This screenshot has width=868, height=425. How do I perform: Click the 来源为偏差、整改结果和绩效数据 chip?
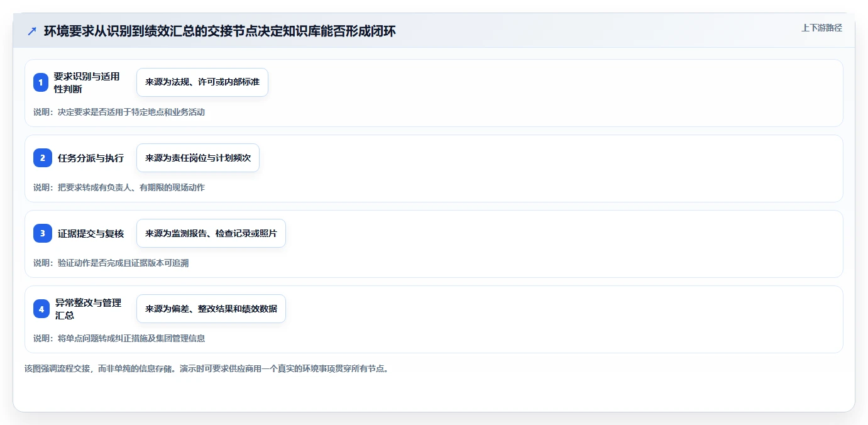pos(211,309)
